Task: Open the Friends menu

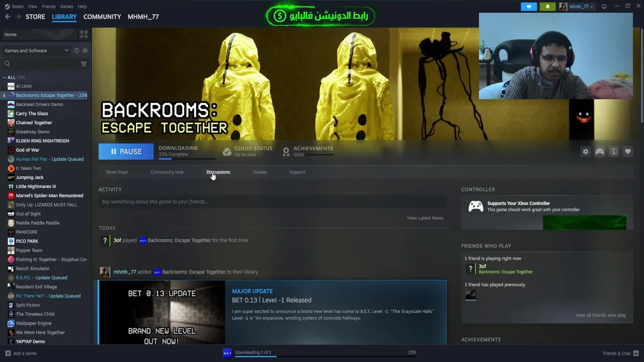Action: click(49, 7)
